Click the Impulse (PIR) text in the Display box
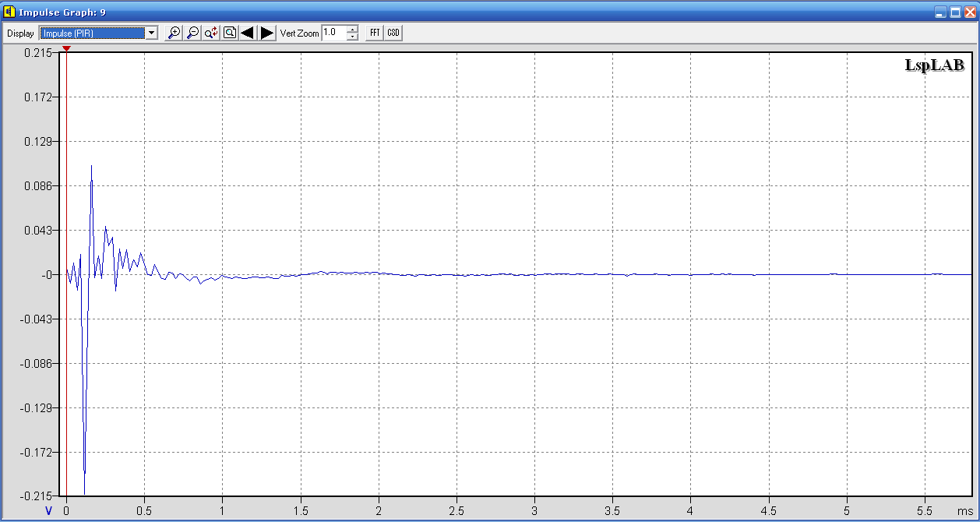980x522 pixels. pos(69,33)
